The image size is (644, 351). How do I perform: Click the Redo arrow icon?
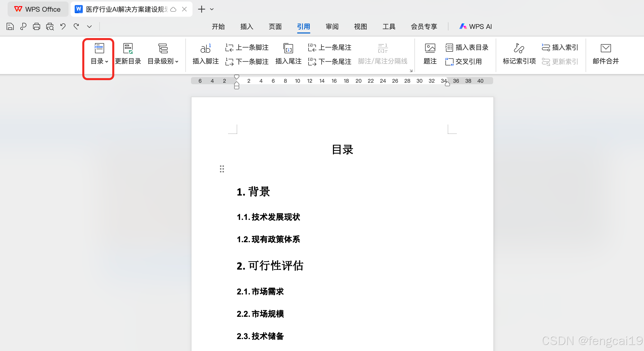76,26
